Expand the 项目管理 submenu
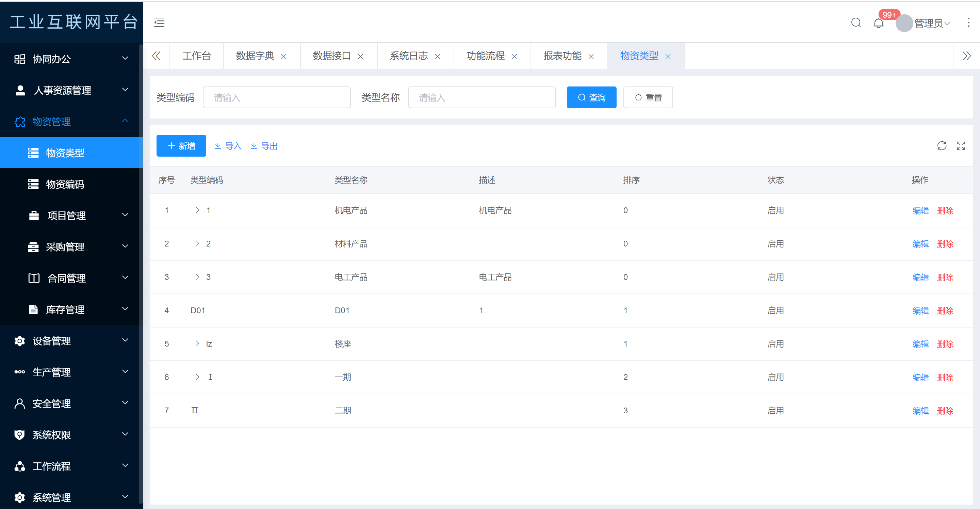 (125, 215)
